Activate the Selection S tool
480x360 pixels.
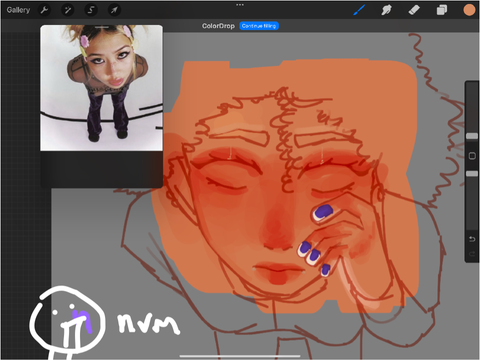91,10
